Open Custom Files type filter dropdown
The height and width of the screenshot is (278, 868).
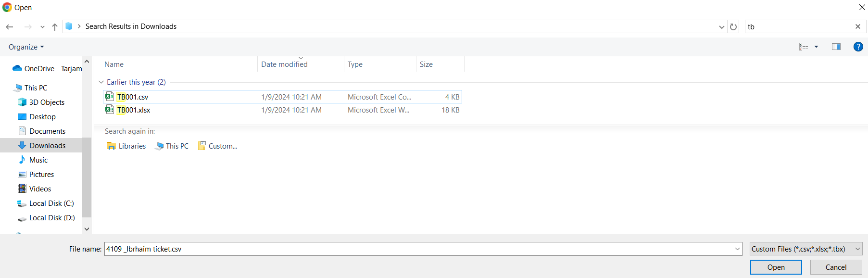click(x=806, y=249)
